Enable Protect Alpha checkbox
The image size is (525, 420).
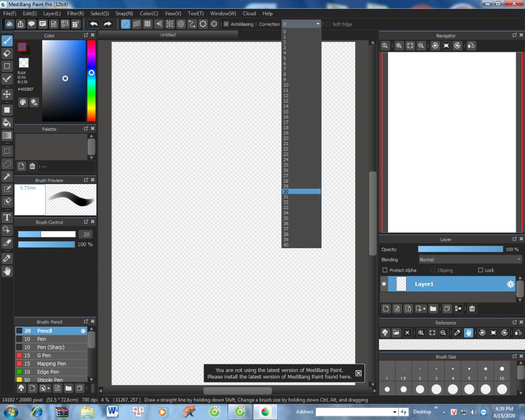pyautogui.click(x=385, y=270)
